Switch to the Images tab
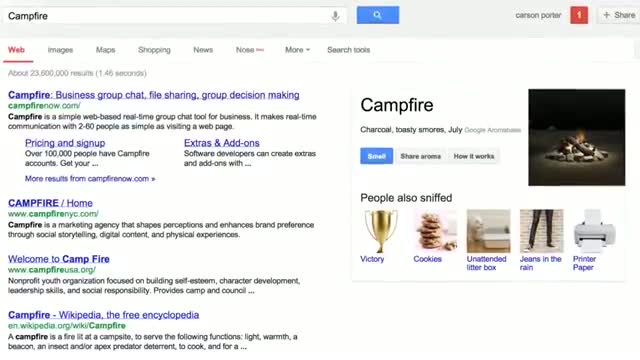This screenshot has width=640, height=360. pyautogui.click(x=60, y=50)
